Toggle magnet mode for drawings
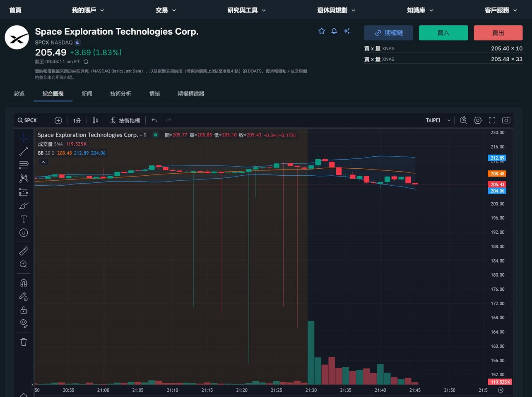Screen dimensions: 532x397 [24, 283]
